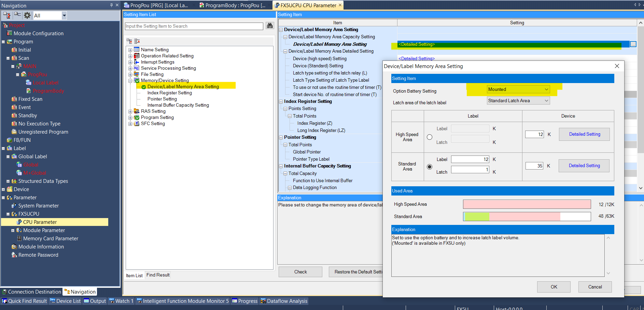Image resolution: width=644 pixels, height=310 pixels.
Task: Collapse the Pointer Setting section
Action: [281, 137]
